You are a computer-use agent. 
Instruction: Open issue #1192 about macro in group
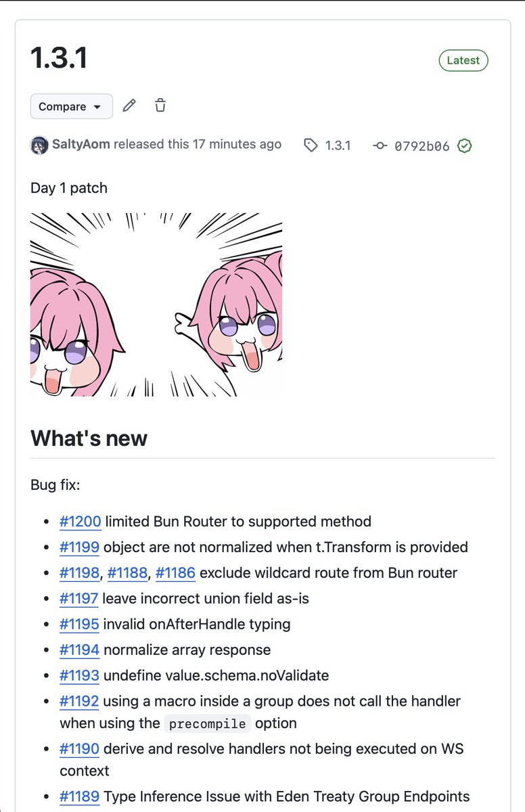click(x=79, y=701)
